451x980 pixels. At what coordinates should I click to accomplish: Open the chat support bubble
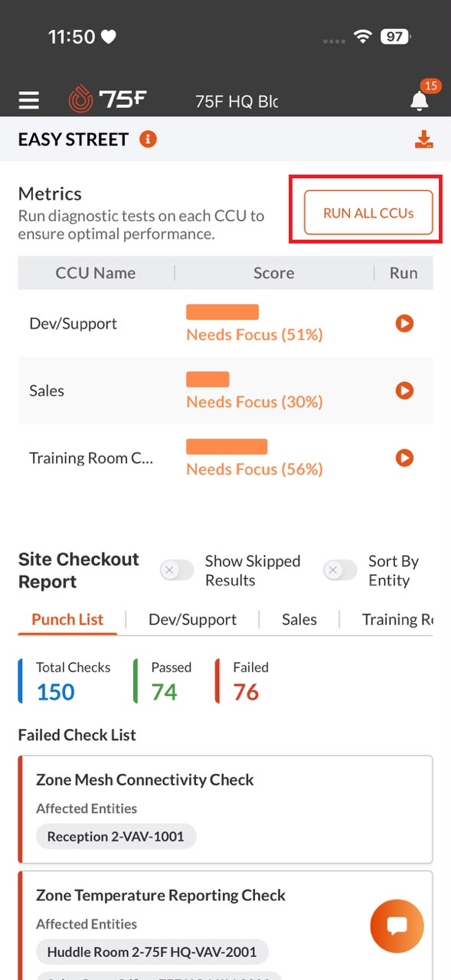point(397,926)
